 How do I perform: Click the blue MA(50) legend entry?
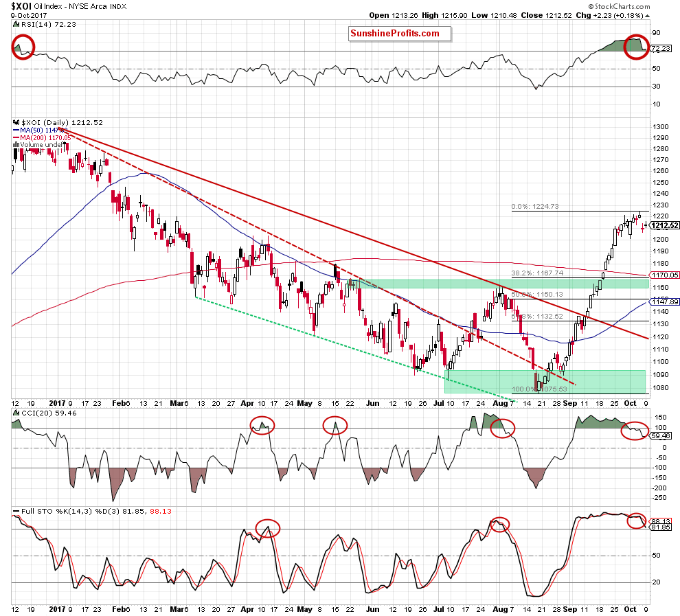41,130
